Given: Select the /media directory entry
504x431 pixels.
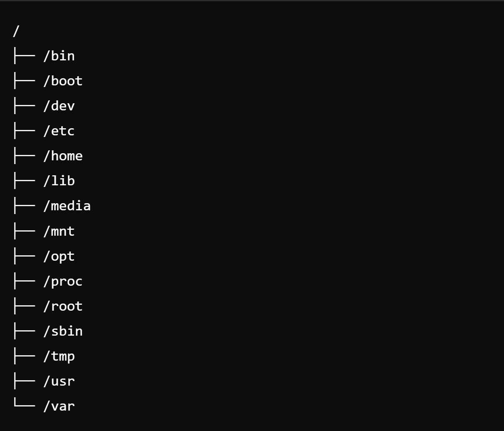Looking at the screenshot, I should pyautogui.click(x=67, y=206).
